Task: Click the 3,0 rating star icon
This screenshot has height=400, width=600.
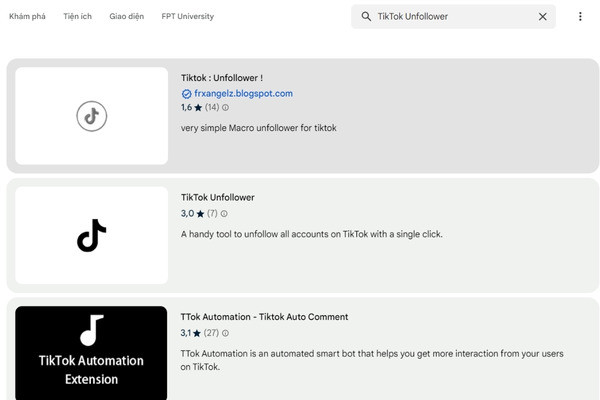Action: [x=200, y=214]
